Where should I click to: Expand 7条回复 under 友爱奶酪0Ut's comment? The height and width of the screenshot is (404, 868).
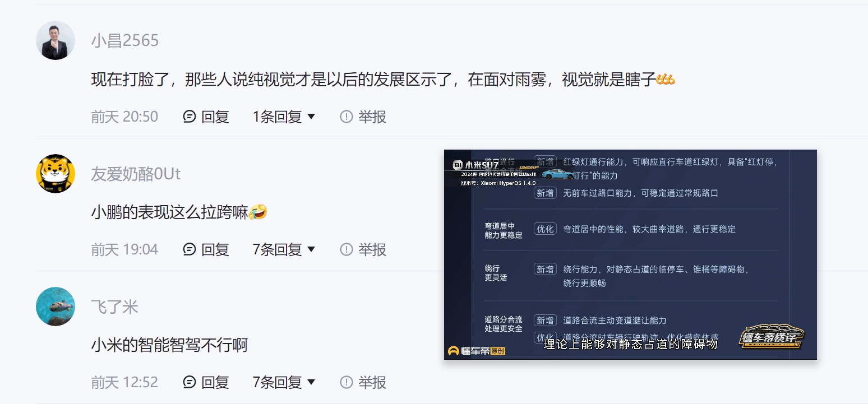(x=284, y=249)
